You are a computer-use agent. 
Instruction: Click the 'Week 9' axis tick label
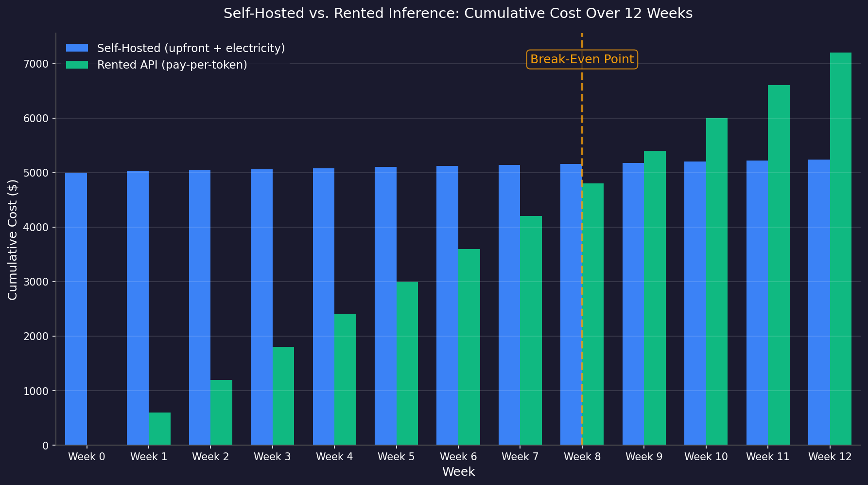(x=644, y=457)
